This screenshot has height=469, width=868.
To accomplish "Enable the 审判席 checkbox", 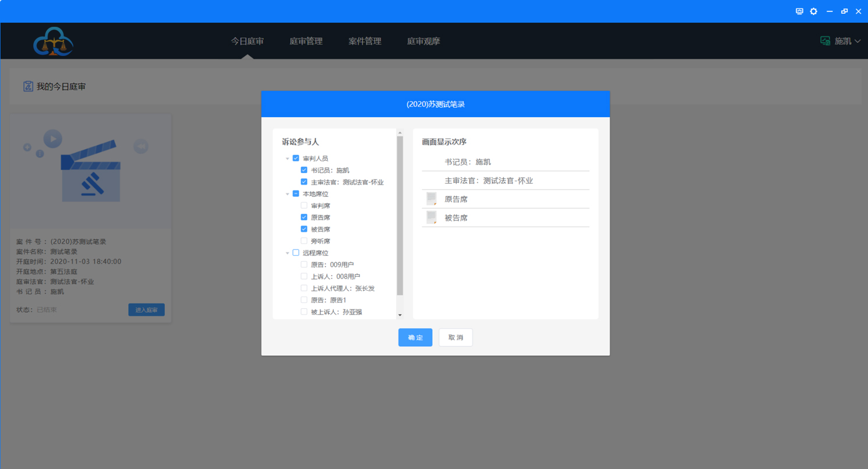I will tap(304, 206).
